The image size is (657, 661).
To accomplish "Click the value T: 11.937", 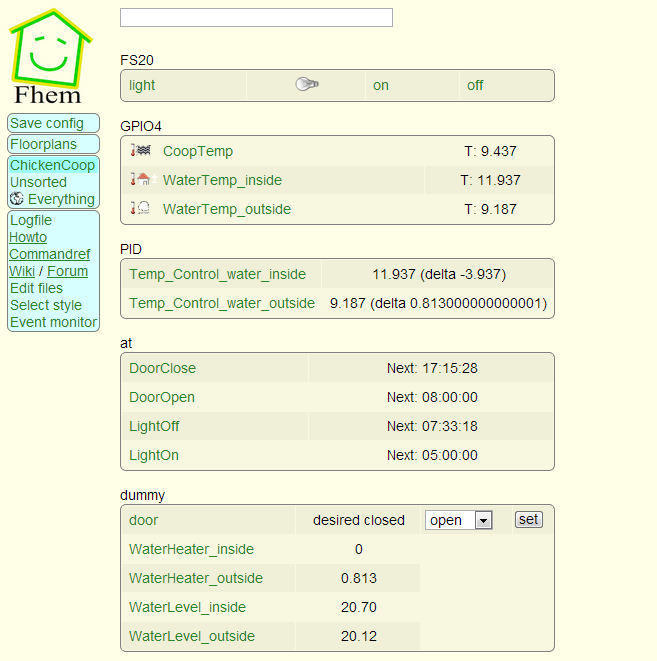I will click(x=490, y=180).
